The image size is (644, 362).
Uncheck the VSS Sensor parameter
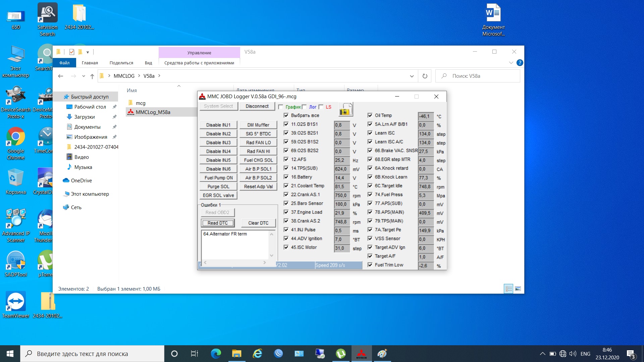[370, 239]
